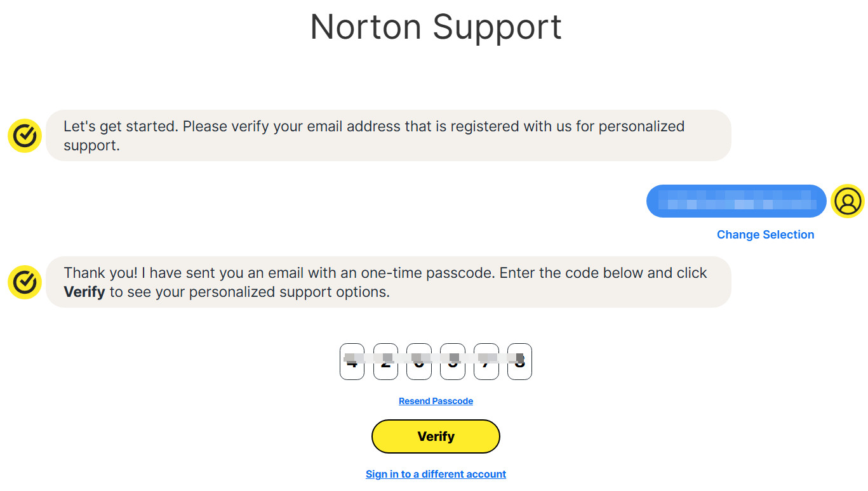Click the last passcode digit box
868x491 pixels.
[x=519, y=362]
